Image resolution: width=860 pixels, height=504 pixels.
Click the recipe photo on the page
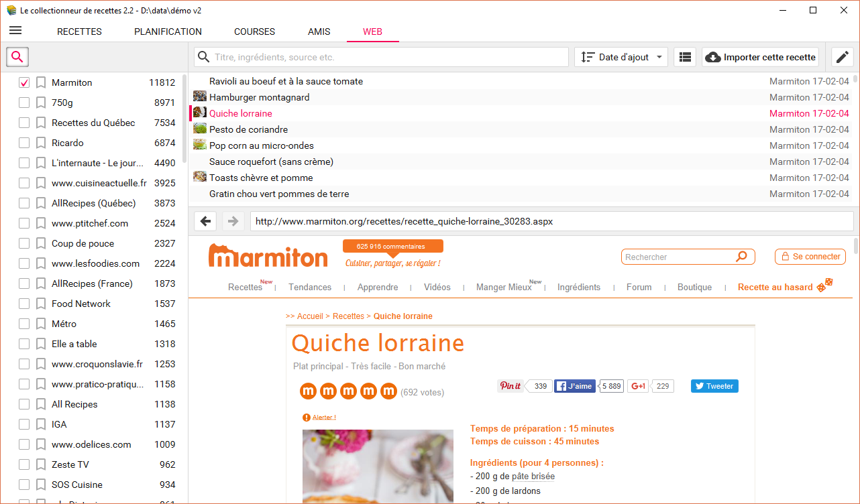click(x=378, y=466)
